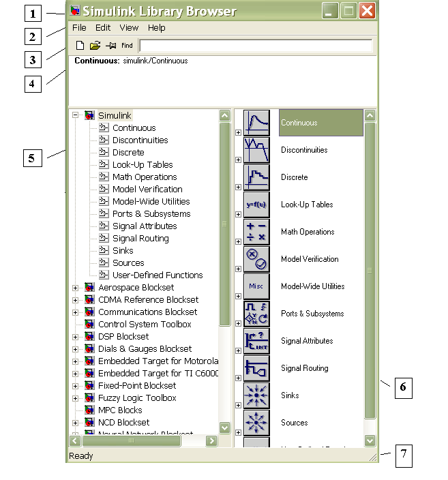Click the Find search text field

[x=256, y=46]
